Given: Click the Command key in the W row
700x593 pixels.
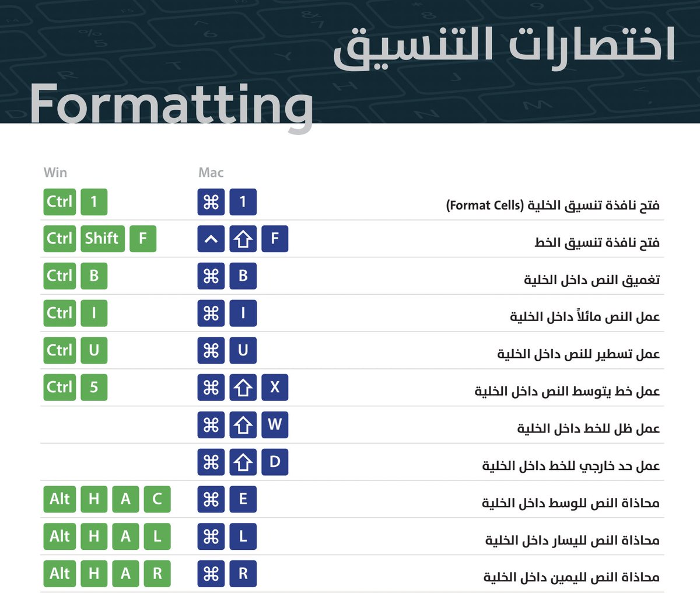Looking at the screenshot, I should coord(211,425).
